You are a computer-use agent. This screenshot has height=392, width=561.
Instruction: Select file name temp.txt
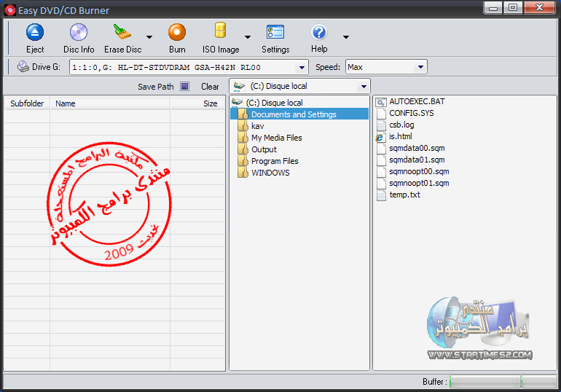[x=404, y=195]
